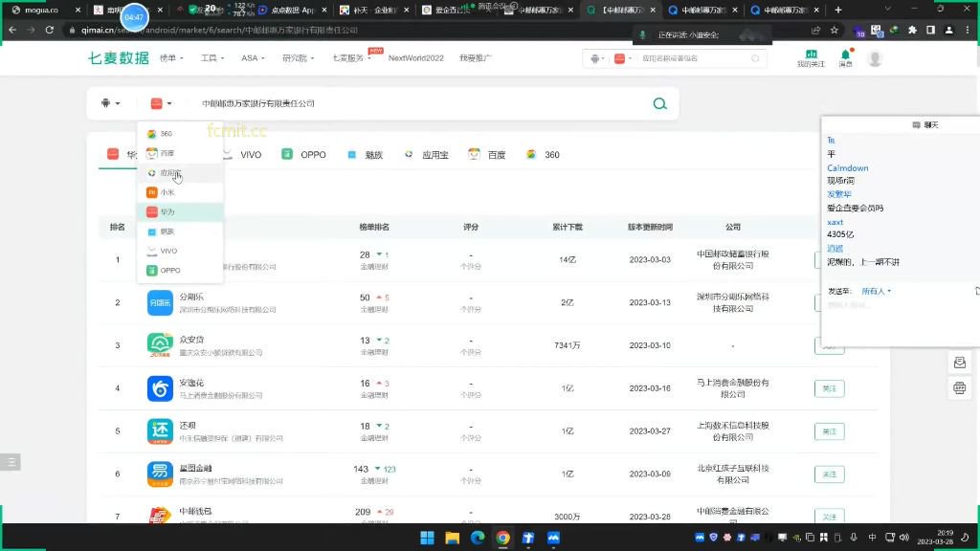Click the chat message input area

[900, 319]
